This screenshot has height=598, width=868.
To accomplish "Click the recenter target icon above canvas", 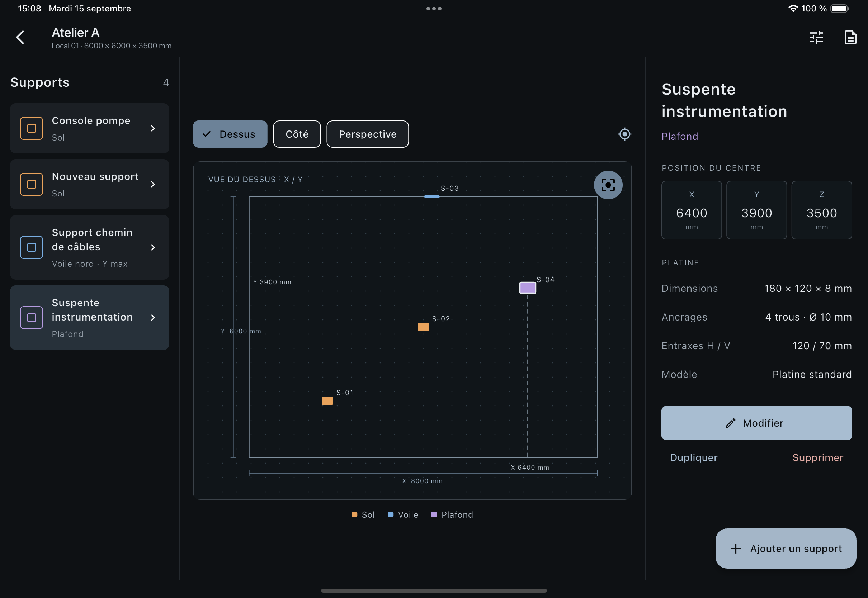I will point(624,134).
